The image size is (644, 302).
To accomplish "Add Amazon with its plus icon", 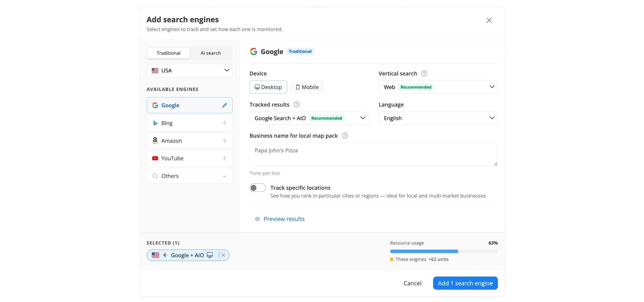I will coord(224,141).
